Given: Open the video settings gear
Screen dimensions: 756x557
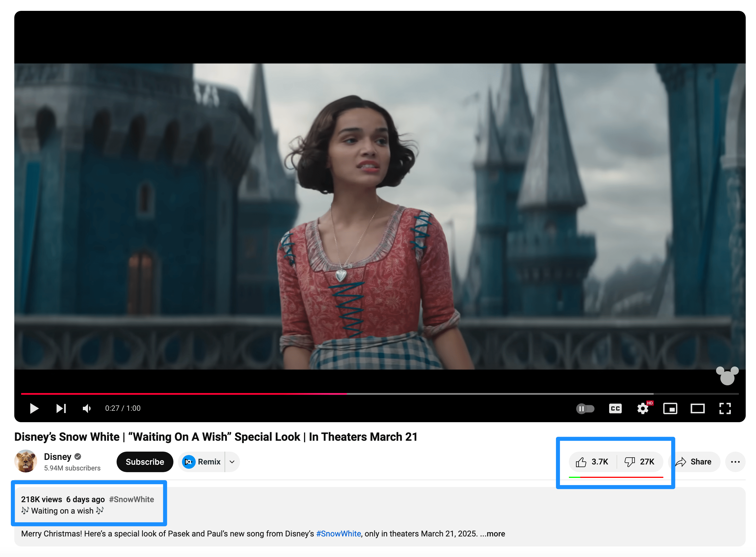Looking at the screenshot, I should (643, 408).
